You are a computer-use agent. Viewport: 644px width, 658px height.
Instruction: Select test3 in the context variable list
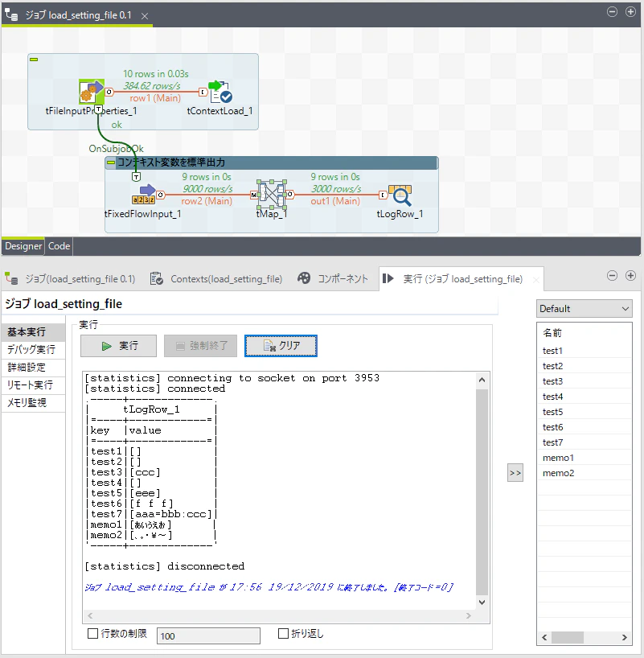pyautogui.click(x=585, y=381)
